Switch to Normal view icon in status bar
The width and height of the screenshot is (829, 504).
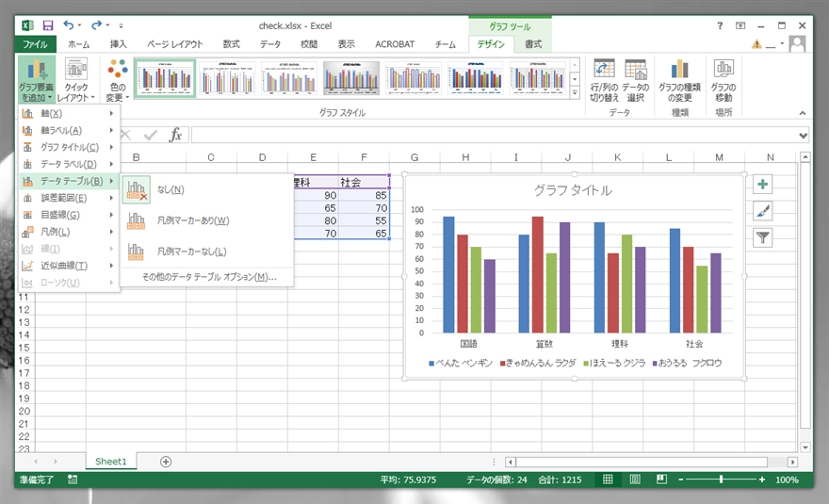pos(608,480)
